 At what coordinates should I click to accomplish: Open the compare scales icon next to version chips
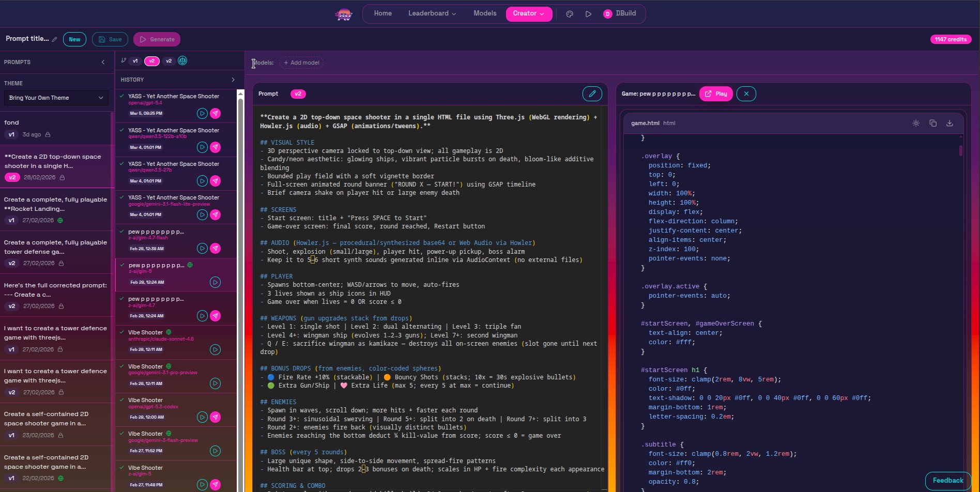point(182,61)
